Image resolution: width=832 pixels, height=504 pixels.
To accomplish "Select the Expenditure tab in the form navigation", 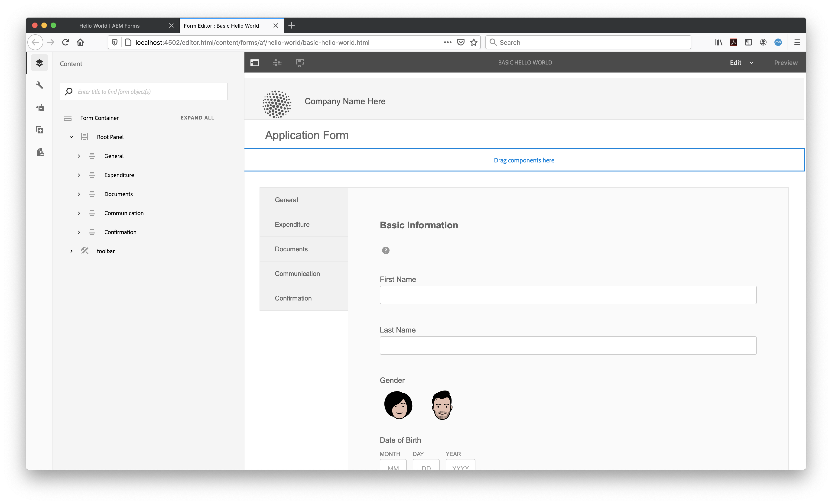I will pos(292,224).
